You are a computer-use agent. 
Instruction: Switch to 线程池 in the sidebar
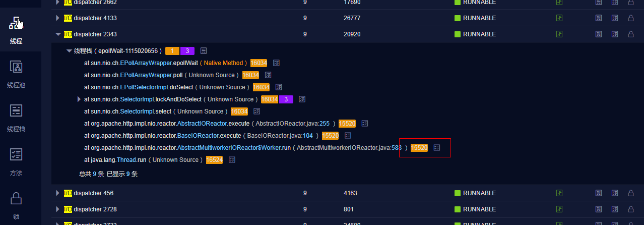(x=16, y=74)
